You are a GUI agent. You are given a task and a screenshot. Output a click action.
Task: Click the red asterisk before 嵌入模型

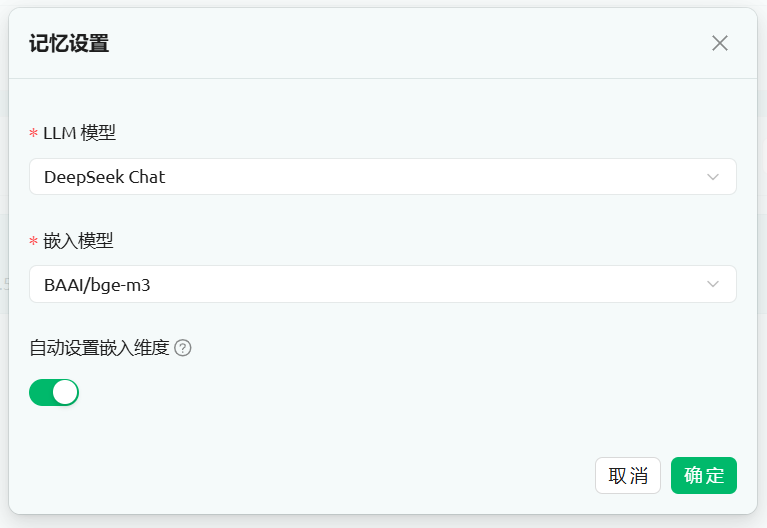click(34, 241)
